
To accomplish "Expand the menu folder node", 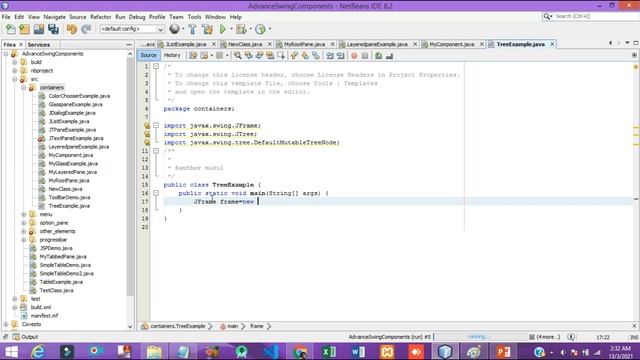I will 24,214.
